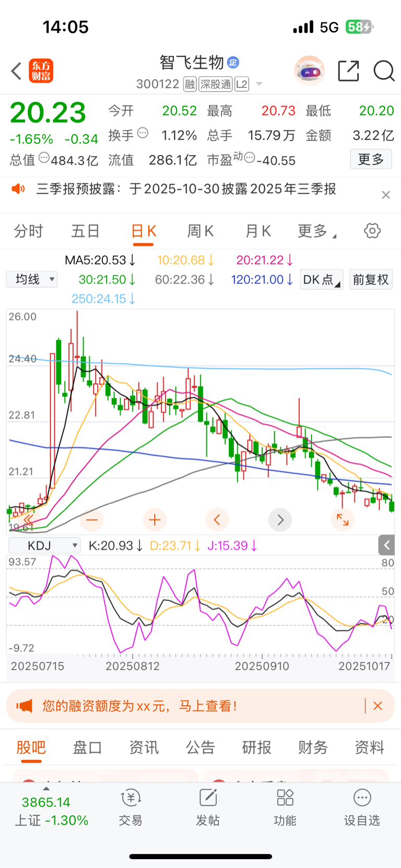Tap the 发帖 post icon
This screenshot has height=868, width=401.
pyautogui.click(x=208, y=807)
